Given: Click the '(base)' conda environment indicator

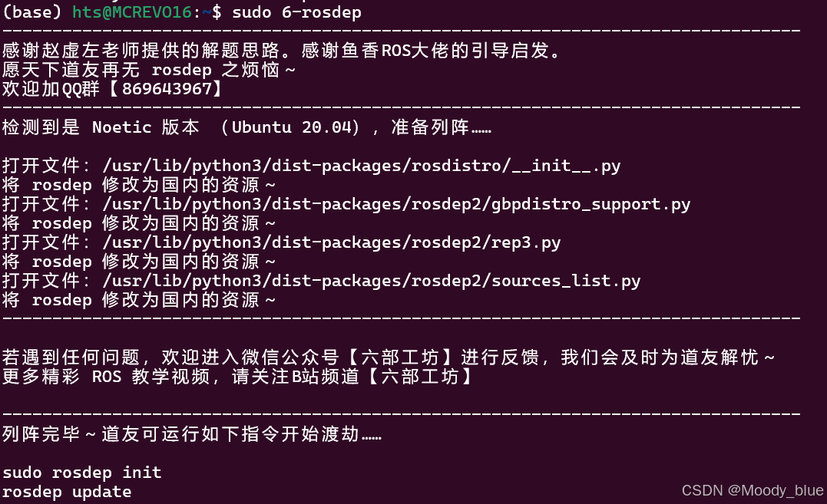Looking at the screenshot, I should click(x=32, y=12).
